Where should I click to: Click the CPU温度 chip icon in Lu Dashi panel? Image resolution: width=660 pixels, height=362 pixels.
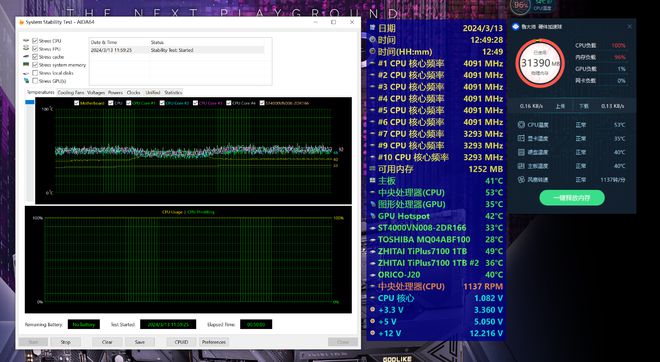point(521,125)
